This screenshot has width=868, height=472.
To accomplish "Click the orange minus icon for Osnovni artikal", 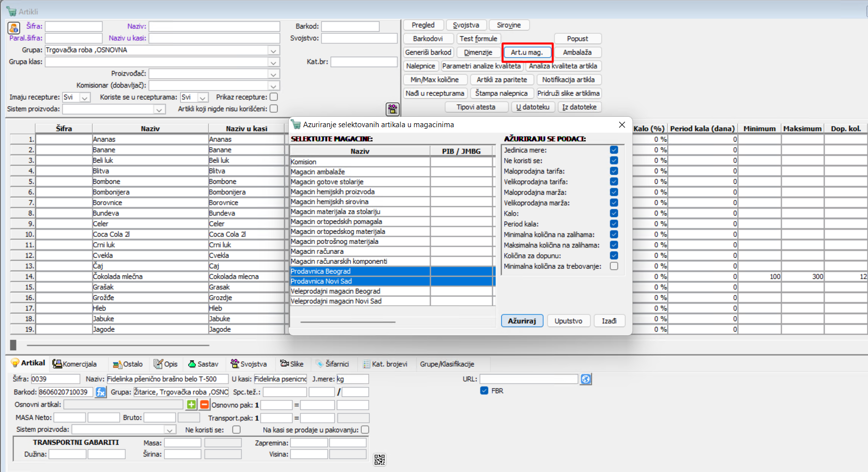I will (x=204, y=404).
